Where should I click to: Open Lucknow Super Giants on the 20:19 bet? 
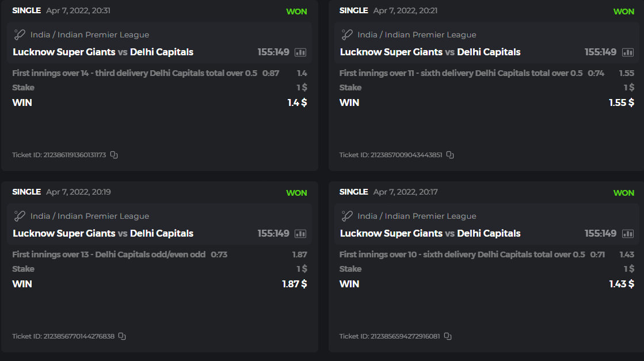[64, 233]
